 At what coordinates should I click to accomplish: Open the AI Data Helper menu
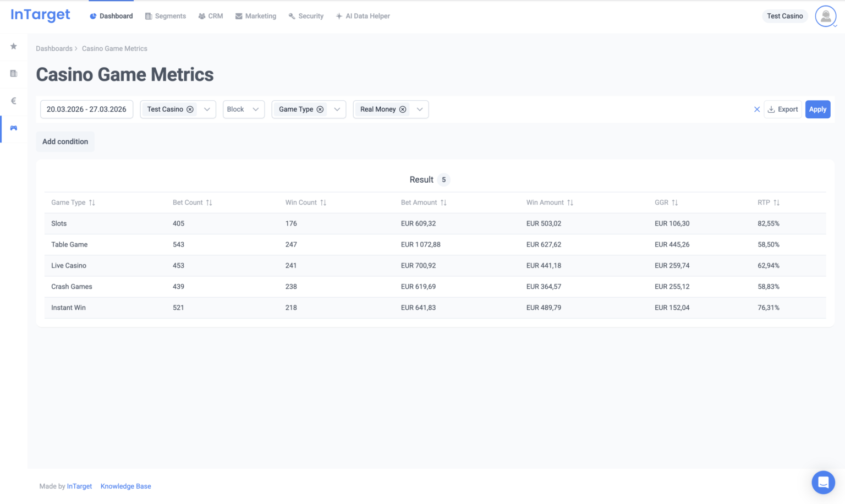[x=363, y=16]
